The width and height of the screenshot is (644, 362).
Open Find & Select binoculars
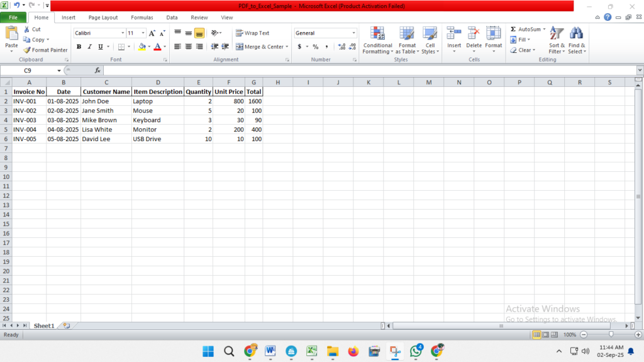[577, 40]
